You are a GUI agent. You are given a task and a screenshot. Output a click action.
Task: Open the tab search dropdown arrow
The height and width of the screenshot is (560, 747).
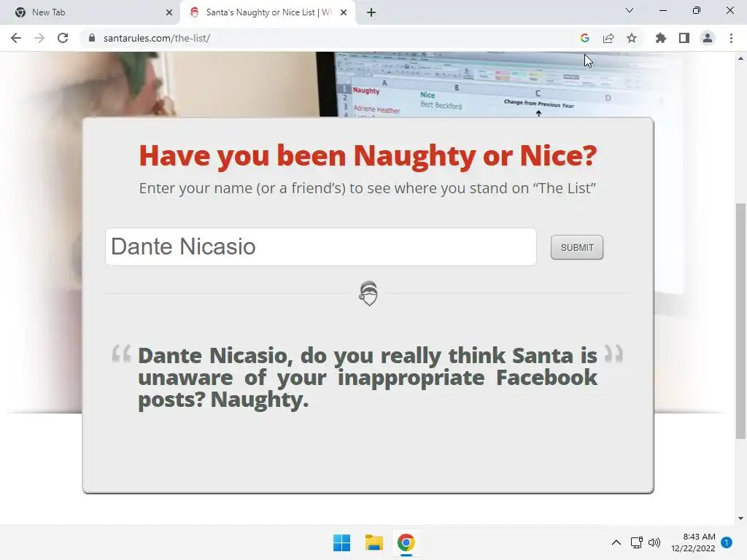click(x=629, y=10)
